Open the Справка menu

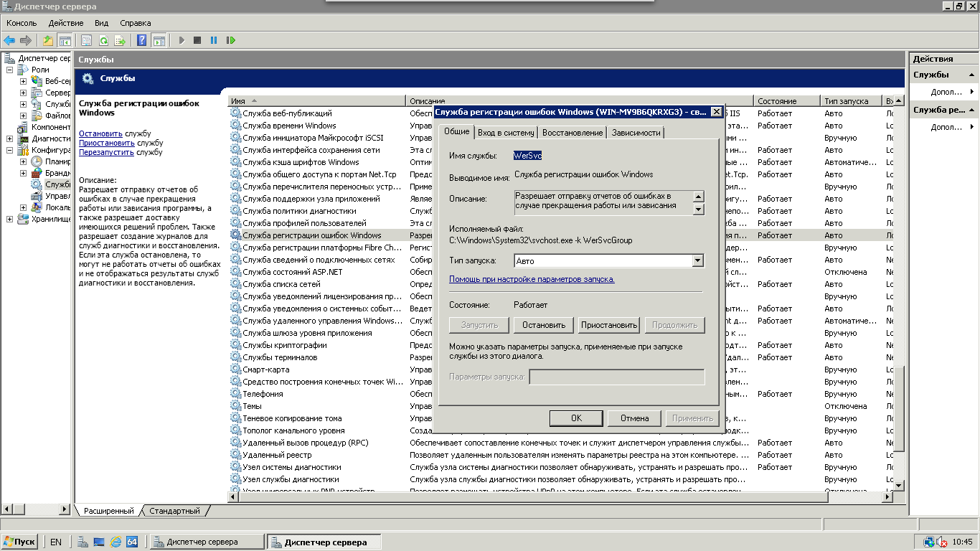coord(136,23)
